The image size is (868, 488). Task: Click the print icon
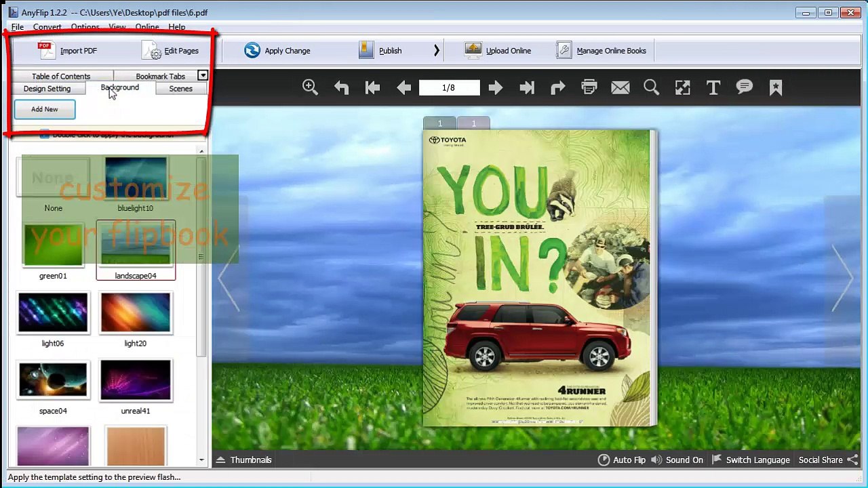click(x=589, y=87)
